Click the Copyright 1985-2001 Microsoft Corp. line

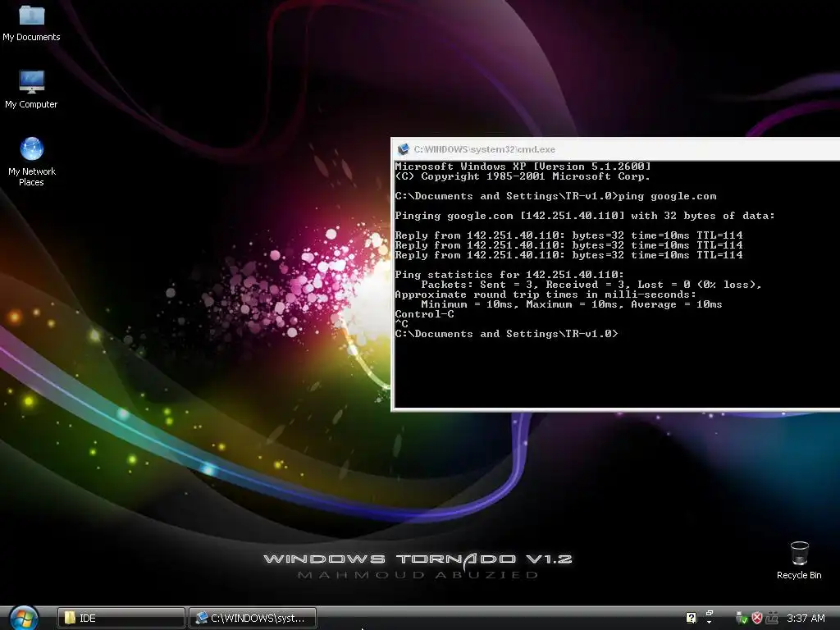tap(523, 176)
